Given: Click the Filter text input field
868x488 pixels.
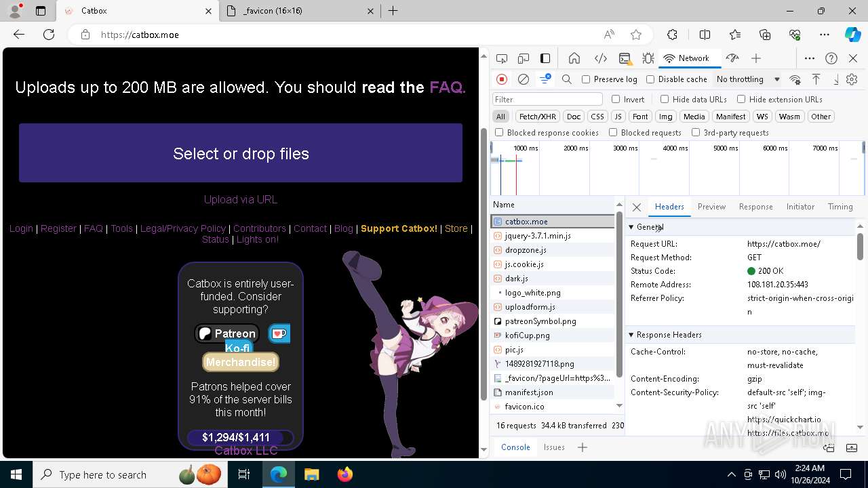Looking at the screenshot, I should (x=547, y=99).
